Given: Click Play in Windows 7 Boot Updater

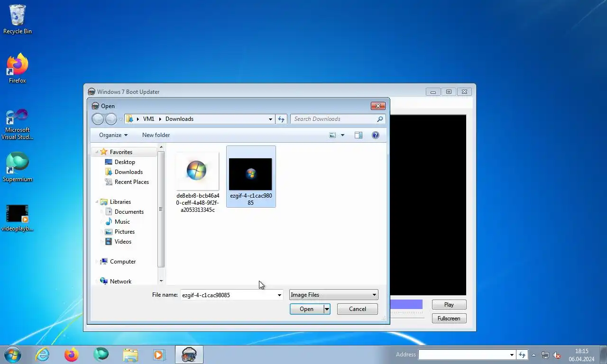Looking at the screenshot, I should [449, 305].
